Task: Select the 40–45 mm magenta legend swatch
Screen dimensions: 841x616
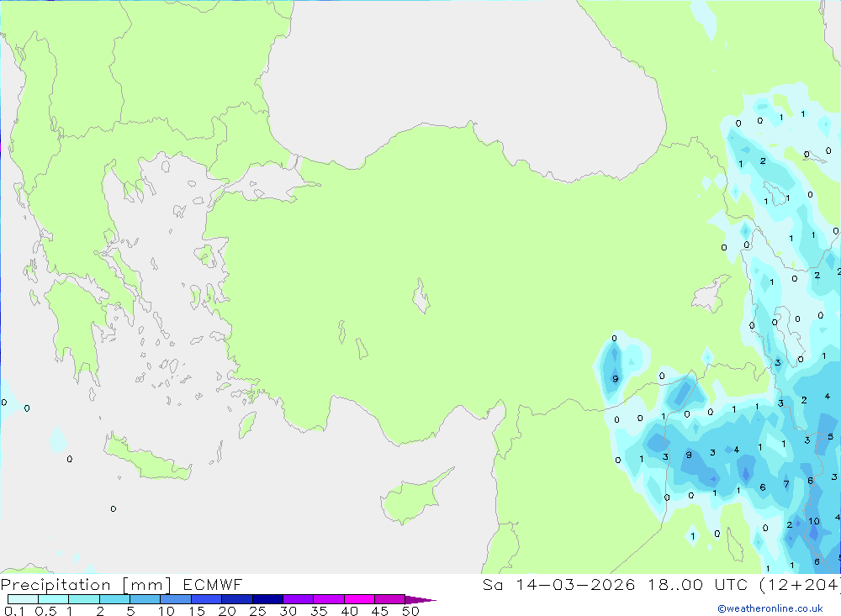Action: tap(359, 599)
